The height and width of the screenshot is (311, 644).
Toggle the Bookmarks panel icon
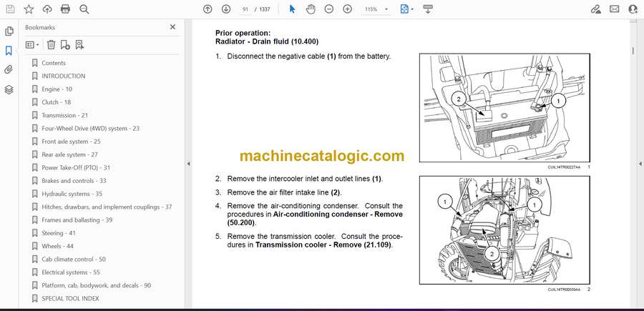pos(9,51)
